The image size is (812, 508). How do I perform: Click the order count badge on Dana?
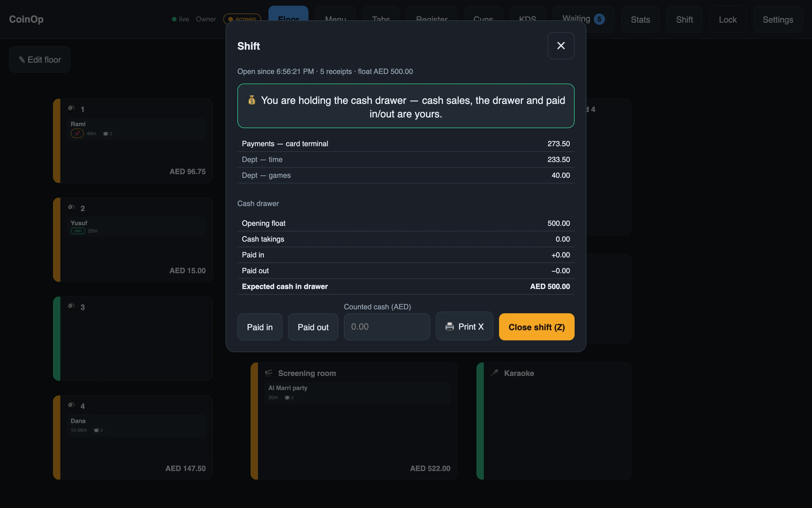(x=98, y=430)
